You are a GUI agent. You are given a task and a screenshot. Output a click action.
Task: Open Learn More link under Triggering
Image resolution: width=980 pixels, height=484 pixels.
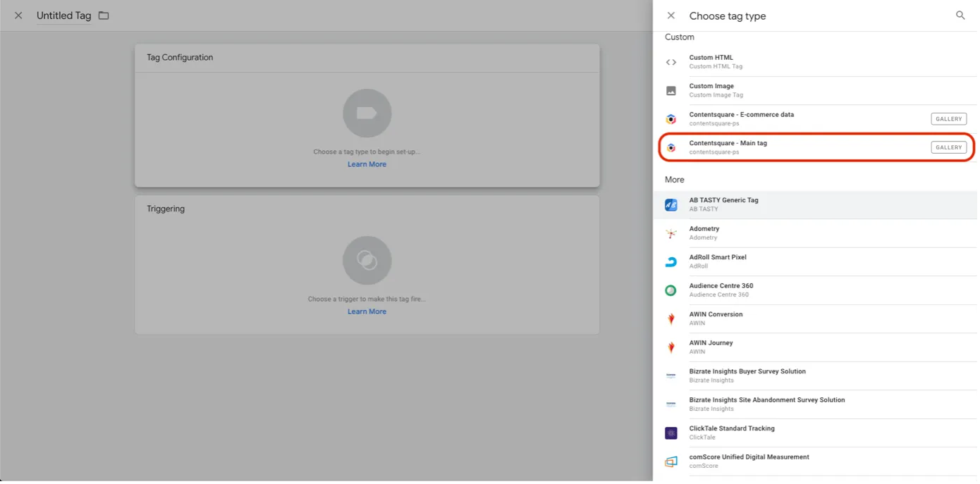coord(367,311)
